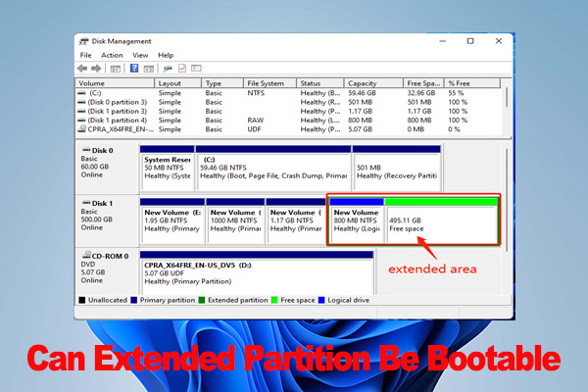Click the checkmark toolbar icon
The height and width of the screenshot is (392, 588).
tap(181, 69)
